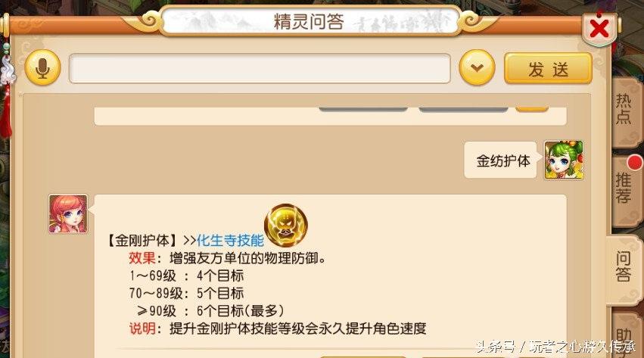The image size is (644, 358).
Task: Click the empty message input field
Action: point(260,68)
